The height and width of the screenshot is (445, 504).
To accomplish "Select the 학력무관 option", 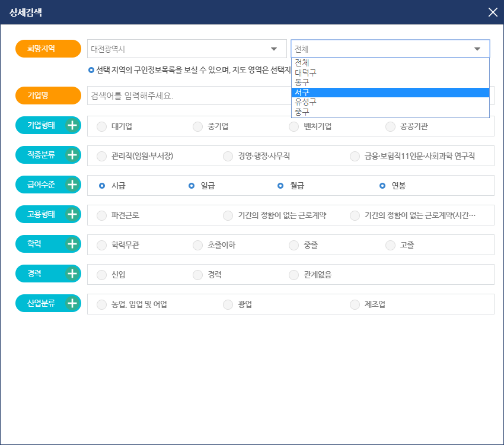I will [x=101, y=244].
